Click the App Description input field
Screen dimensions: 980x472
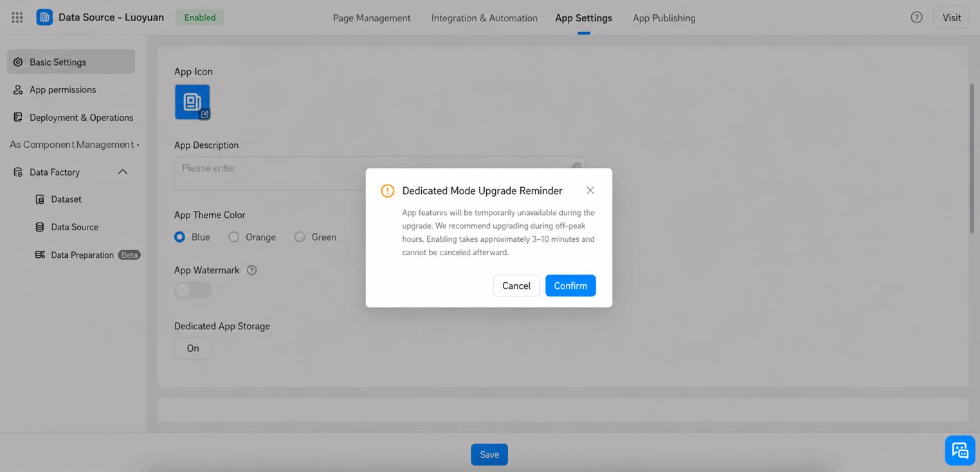click(x=379, y=173)
